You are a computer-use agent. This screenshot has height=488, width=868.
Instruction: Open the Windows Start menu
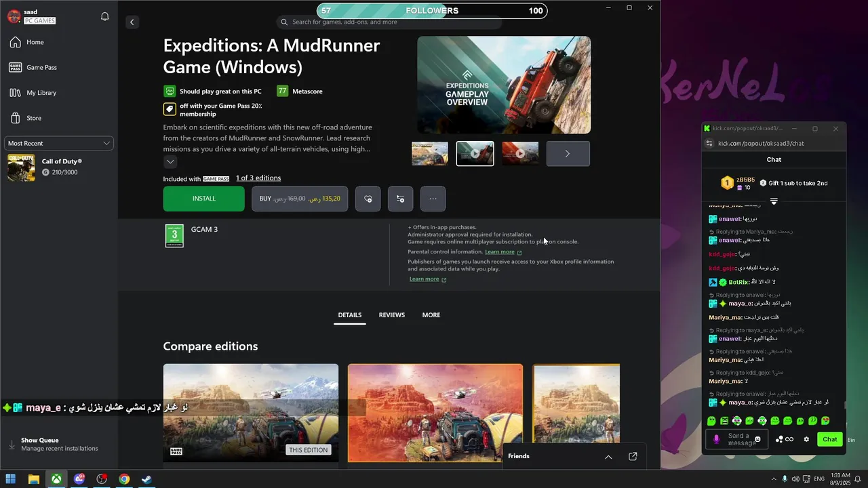[x=11, y=479]
